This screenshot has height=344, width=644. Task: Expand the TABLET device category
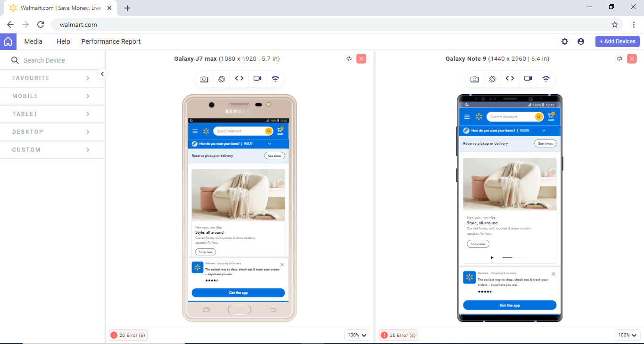52,114
